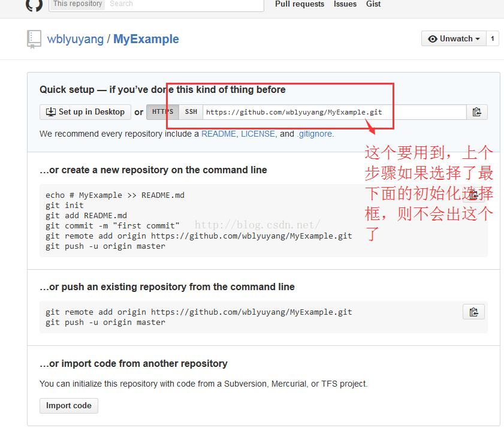Click the 'echo # MyExample >> README.md' line
The width and height of the screenshot is (504, 437).
coord(114,195)
